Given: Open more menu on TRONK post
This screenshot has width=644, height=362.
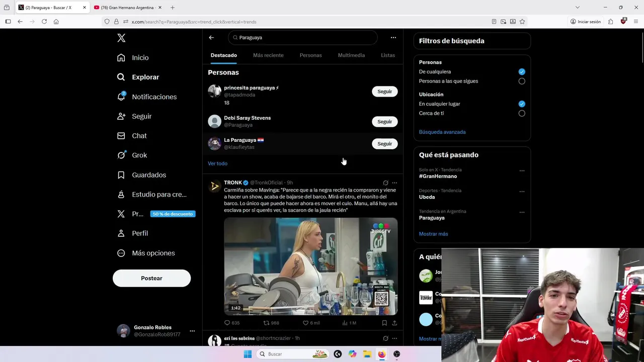Looking at the screenshot, I should [394, 183].
